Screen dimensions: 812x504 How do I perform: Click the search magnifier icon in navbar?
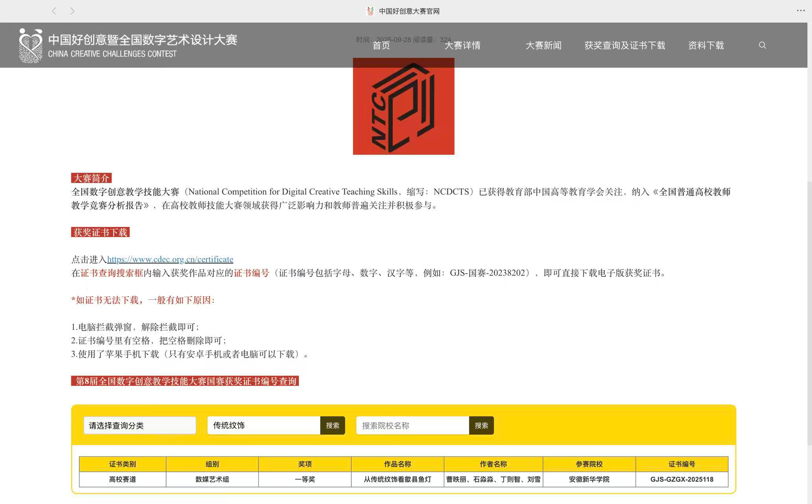coord(762,45)
